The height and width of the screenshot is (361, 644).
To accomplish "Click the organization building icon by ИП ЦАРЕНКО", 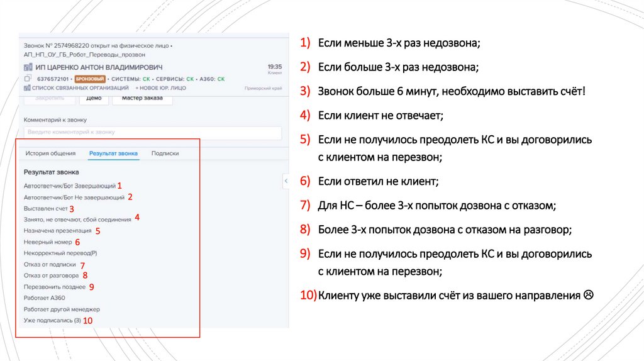I will coord(28,67).
